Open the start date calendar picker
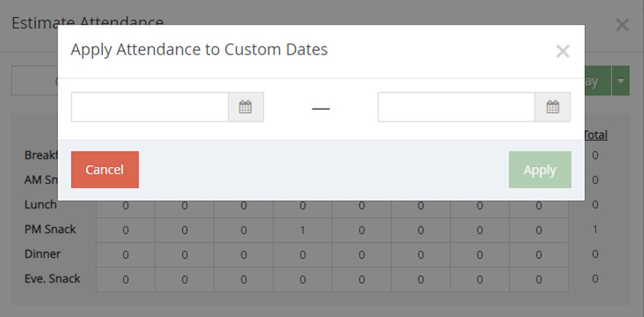644x317 pixels. point(245,107)
